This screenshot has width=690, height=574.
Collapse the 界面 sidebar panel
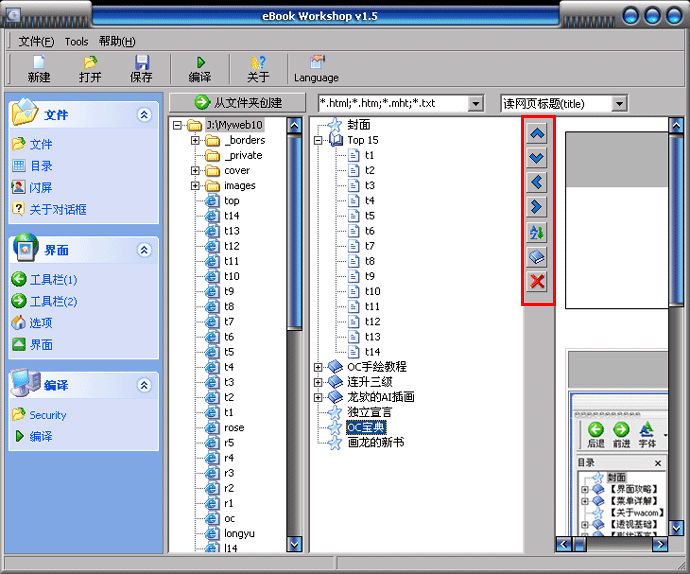144,251
